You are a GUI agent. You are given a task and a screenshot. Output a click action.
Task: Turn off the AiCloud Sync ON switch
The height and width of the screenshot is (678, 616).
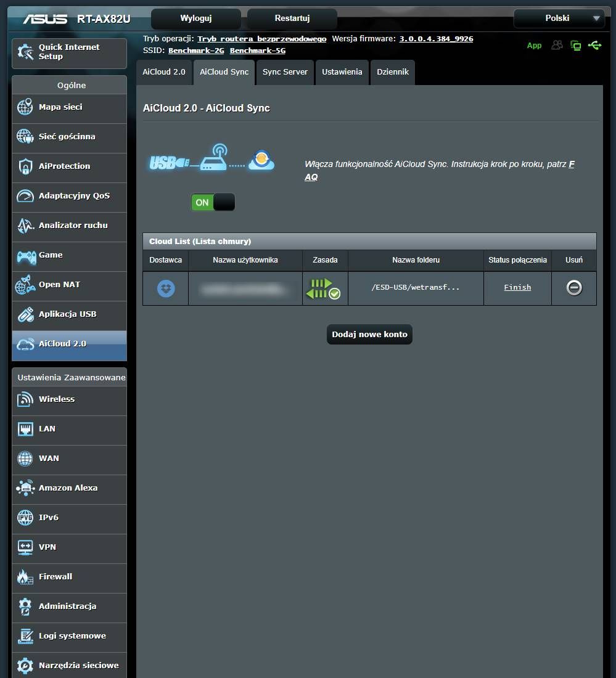click(x=213, y=202)
